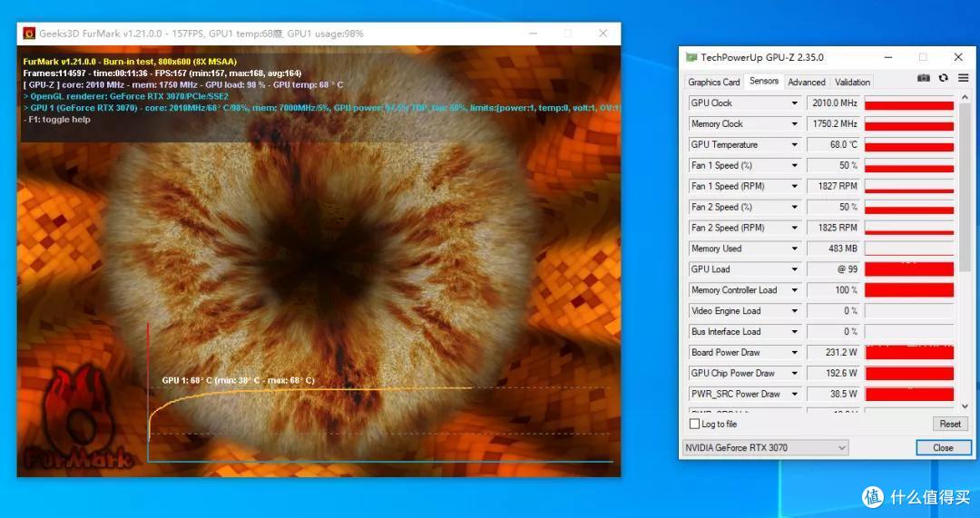The width and height of the screenshot is (980, 518).
Task: Click the scrollbar down arrow in GPU-Z
Action: [x=965, y=406]
